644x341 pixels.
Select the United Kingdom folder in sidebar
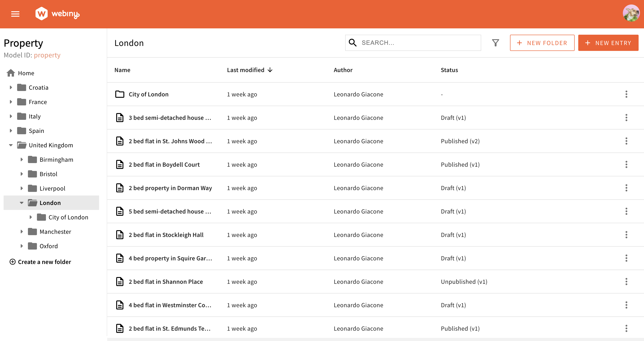[51, 145]
